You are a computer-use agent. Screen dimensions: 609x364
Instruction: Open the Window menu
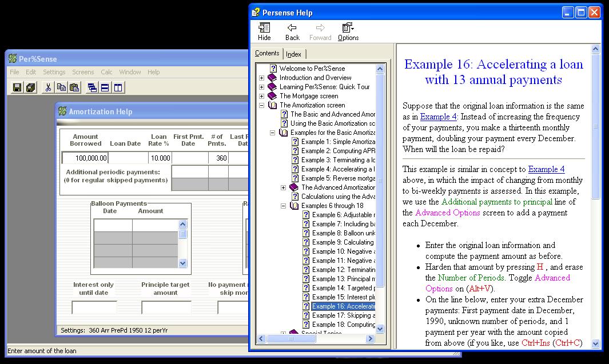[130, 72]
